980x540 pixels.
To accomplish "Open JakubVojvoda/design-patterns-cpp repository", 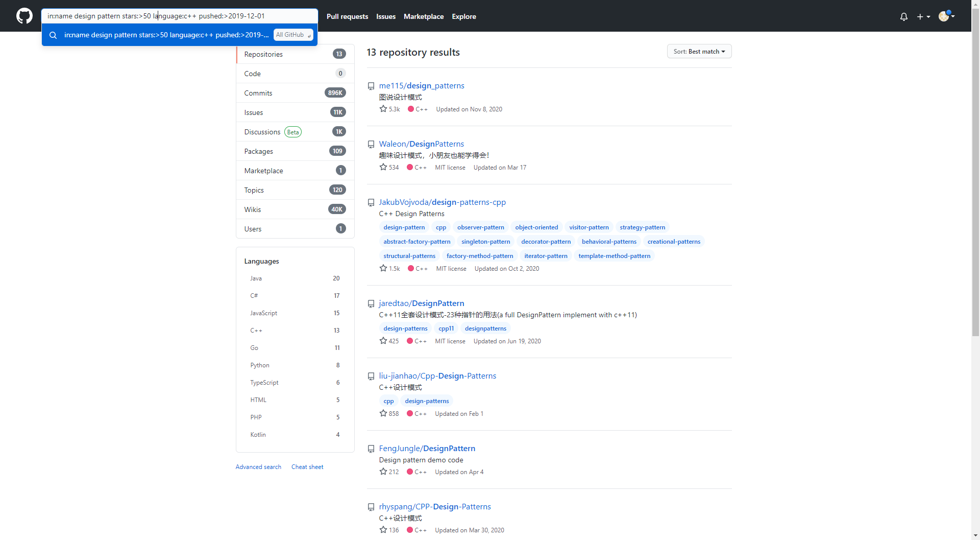I will coord(443,202).
